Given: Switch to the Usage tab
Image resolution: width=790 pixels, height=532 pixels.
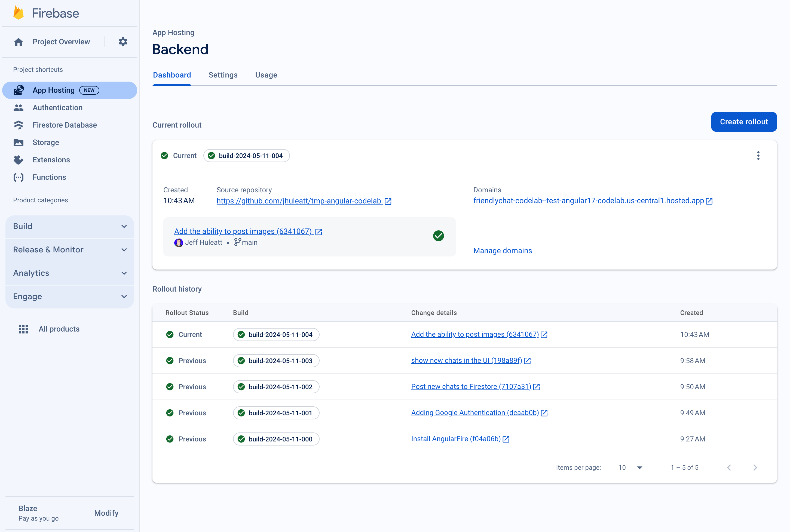Looking at the screenshot, I should [x=267, y=75].
